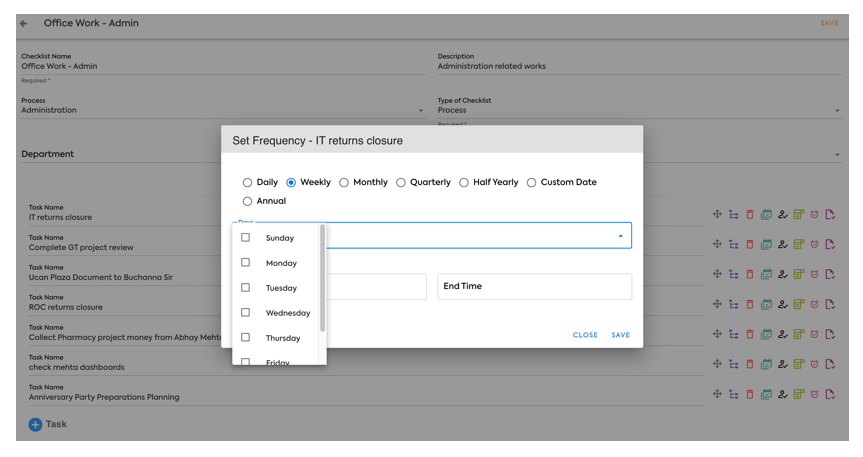Viewport: 863px width, 457px height.
Task: Click the move handle icon for IT returns closure
Action: [717, 214]
